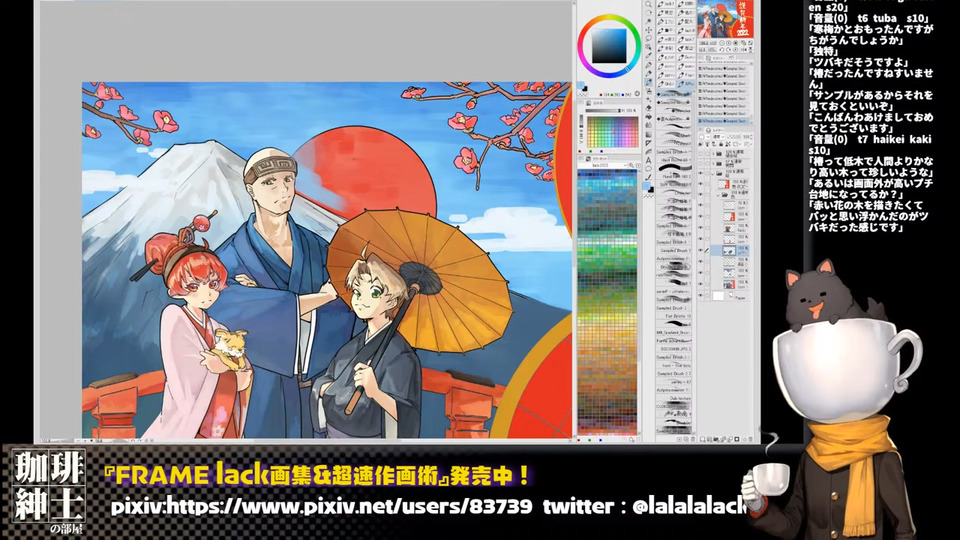Select the Eyedropper tool

pos(648,56)
